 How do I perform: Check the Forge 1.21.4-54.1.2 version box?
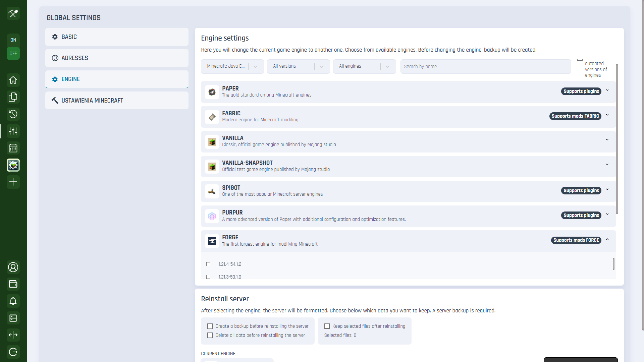[208, 264]
